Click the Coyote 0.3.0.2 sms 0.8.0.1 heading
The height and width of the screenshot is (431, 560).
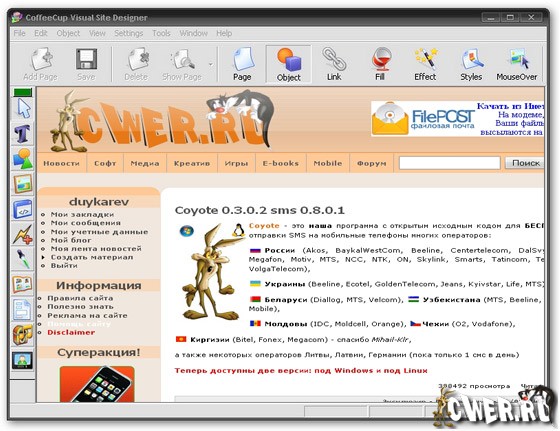(260, 210)
